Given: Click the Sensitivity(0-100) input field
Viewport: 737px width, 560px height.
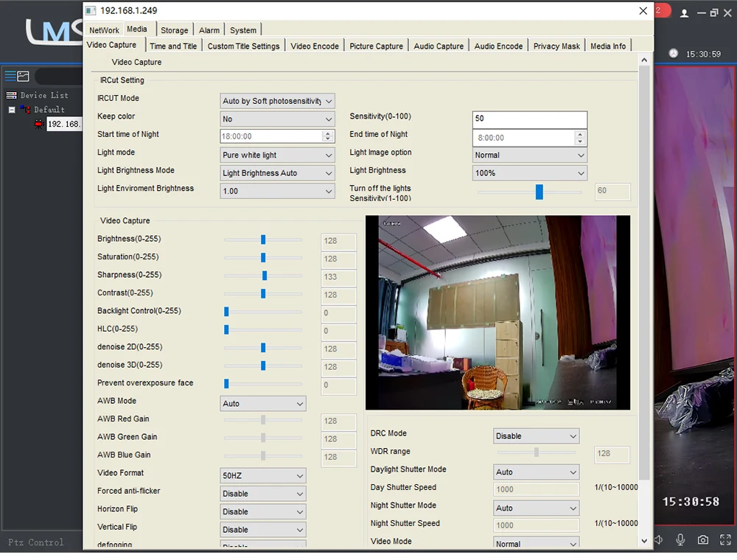Looking at the screenshot, I should [x=530, y=120].
